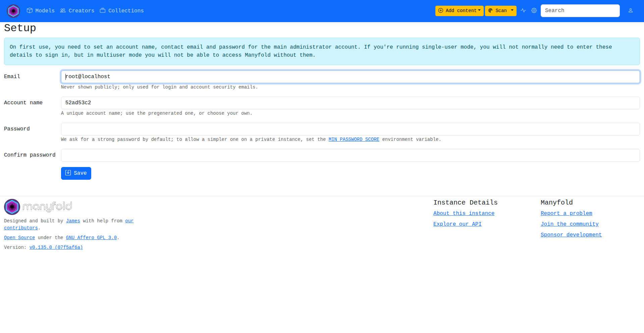Click into the Password field
Viewport: 644px width, 333px height.
(350, 129)
